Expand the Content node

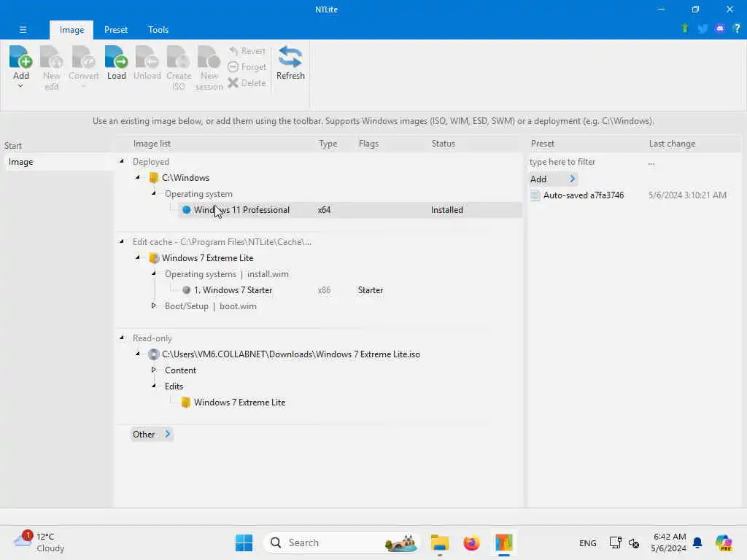coord(154,370)
